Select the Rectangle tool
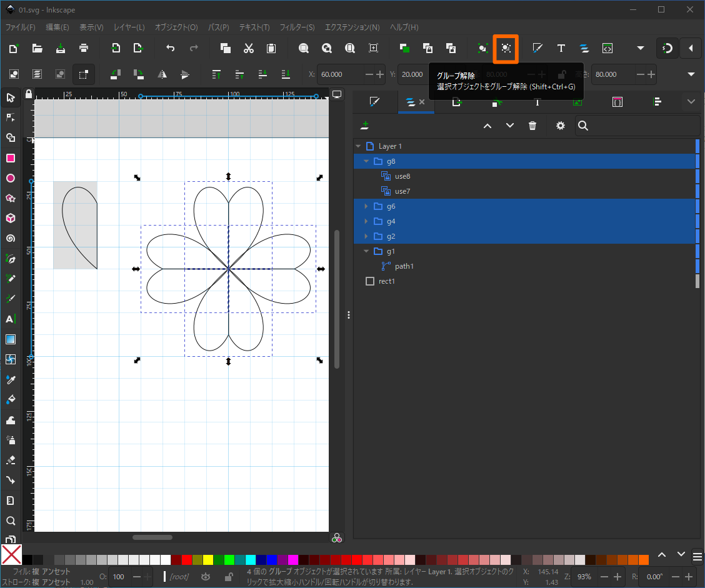The image size is (705, 588). coord(11,158)
